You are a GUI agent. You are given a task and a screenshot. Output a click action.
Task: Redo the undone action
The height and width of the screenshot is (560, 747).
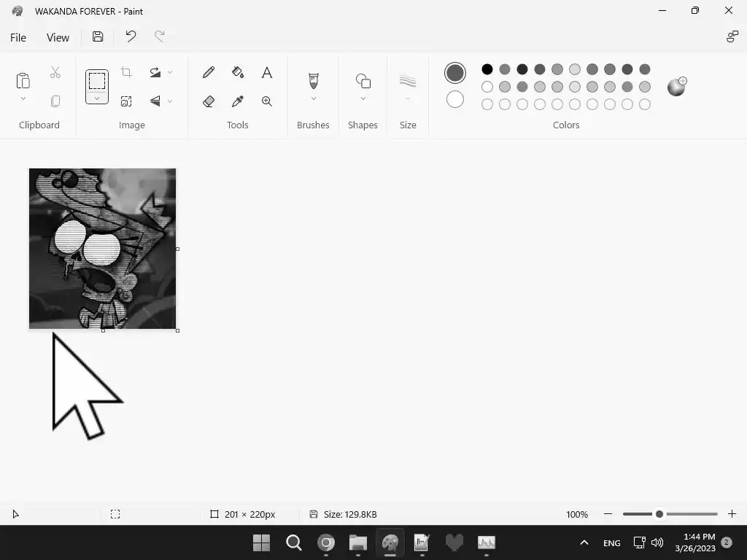[160, 36]
